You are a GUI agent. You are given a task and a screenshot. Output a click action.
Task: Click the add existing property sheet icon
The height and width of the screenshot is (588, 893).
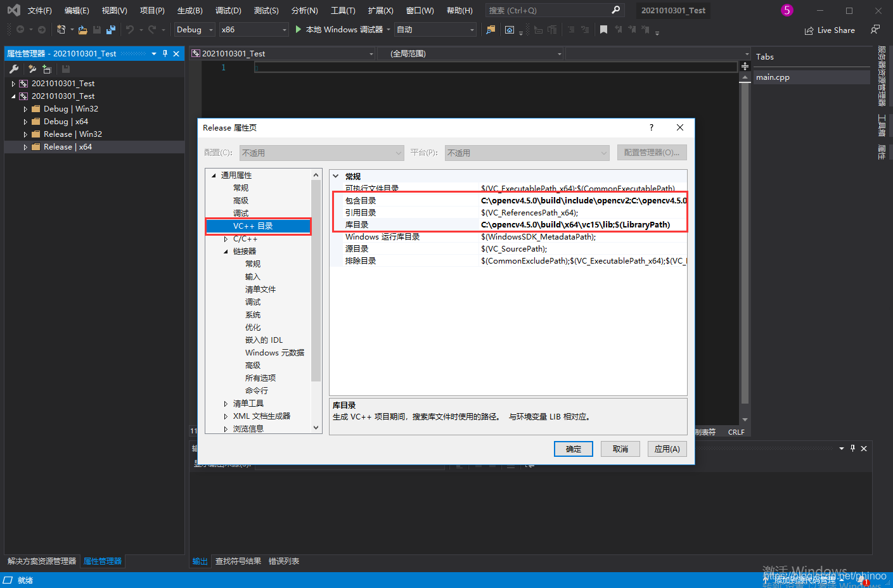46,69
